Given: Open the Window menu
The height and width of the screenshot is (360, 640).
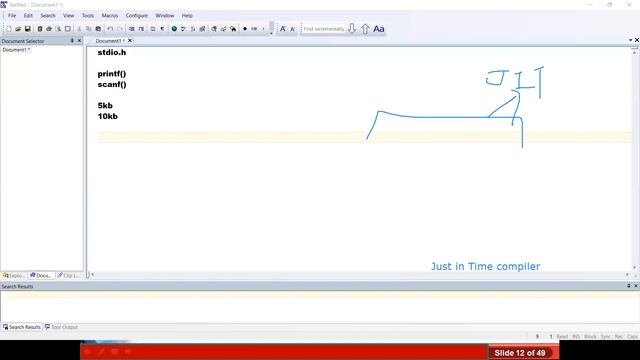Looking at the screenshot, I should pyautogui.click(x=164, y=16).
